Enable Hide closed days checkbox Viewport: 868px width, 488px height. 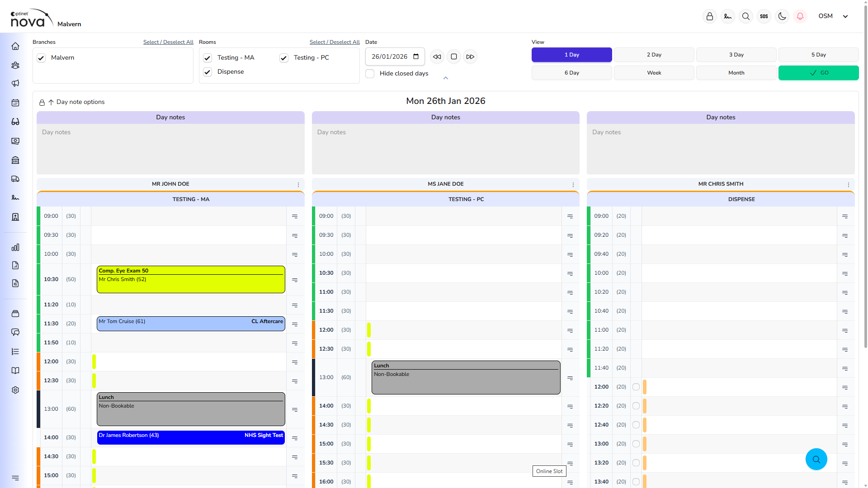pos(370,74)
